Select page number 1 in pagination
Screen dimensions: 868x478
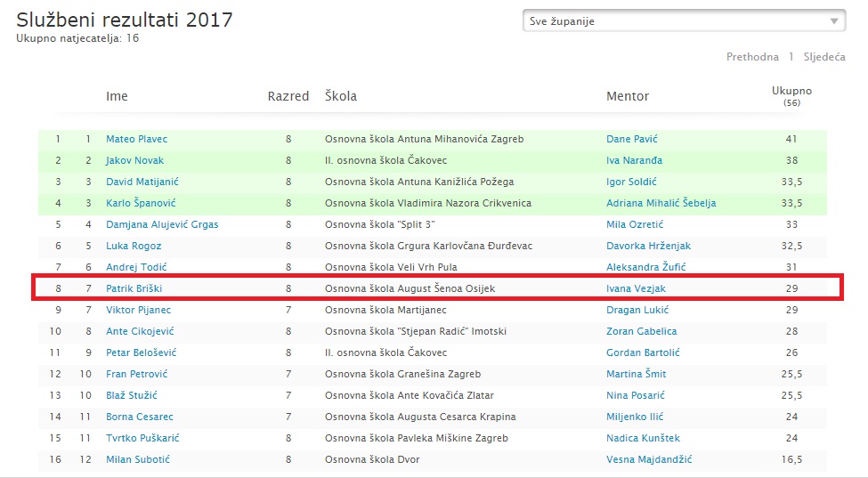(791, 57)
